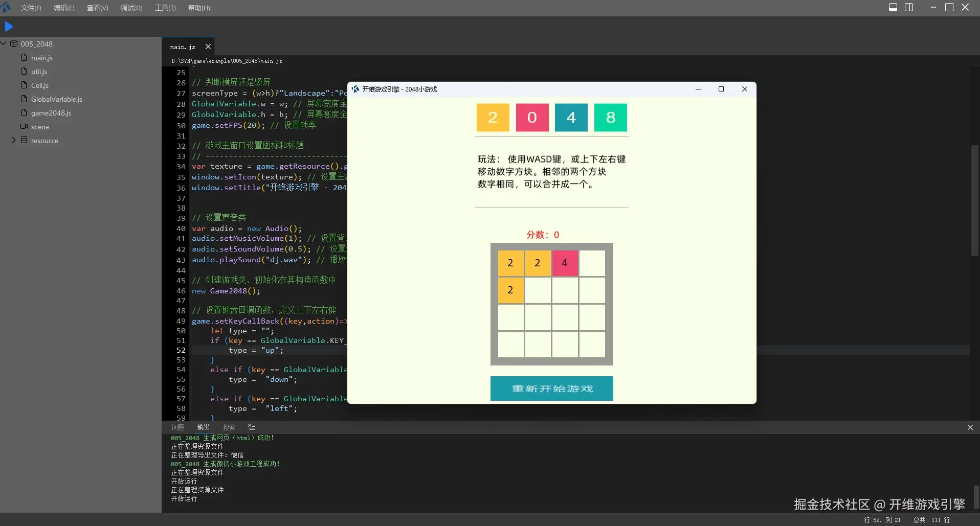This screenshot has width=980, height=526.
Task: Click the 总共: 111 行 status entry
Action: click(x=931, y=520)
